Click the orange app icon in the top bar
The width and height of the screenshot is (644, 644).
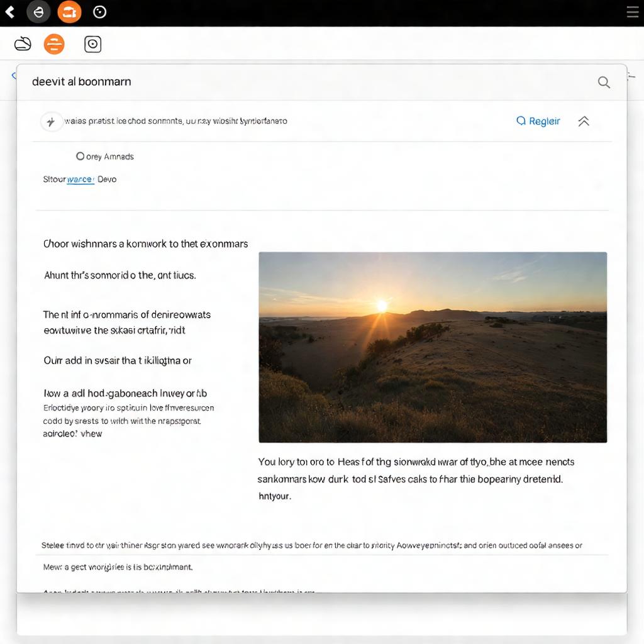point(69,11)
